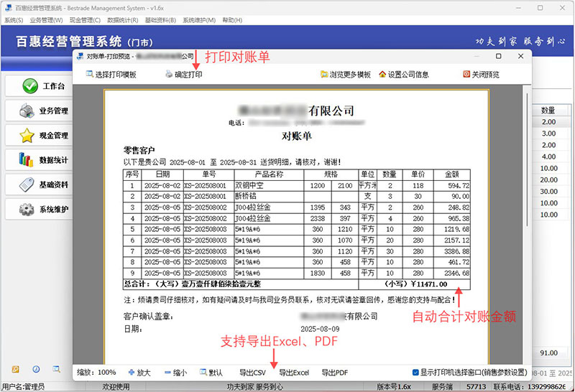Click the printer icon of 确定打印
The width and height of the screenshot is (575, 392).
click(x=169, y=75)
